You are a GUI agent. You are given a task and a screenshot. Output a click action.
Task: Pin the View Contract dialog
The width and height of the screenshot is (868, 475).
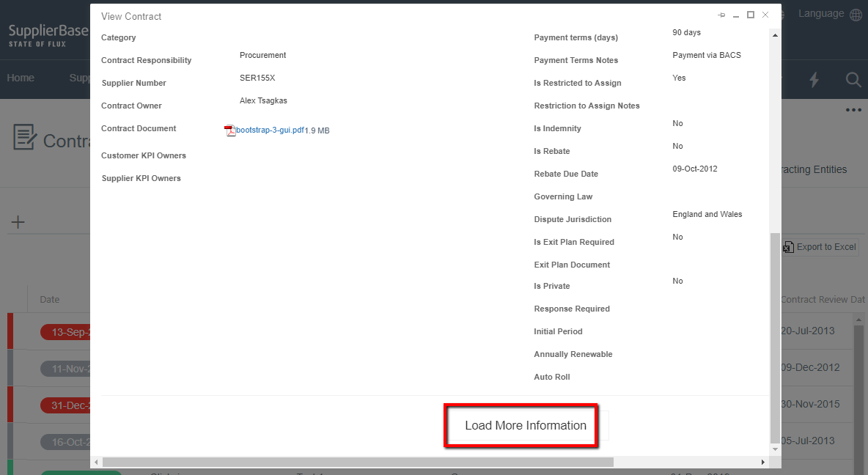721,14
